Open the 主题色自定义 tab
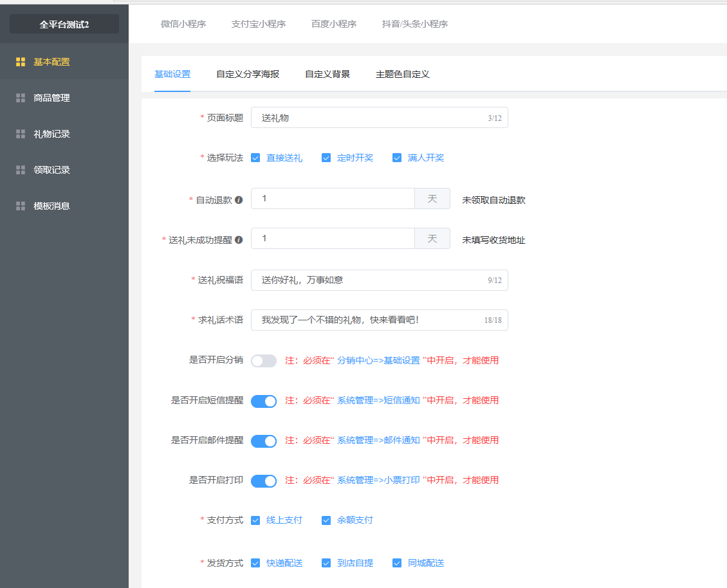This screenshot has width=727, height=588. click(402, 74)
